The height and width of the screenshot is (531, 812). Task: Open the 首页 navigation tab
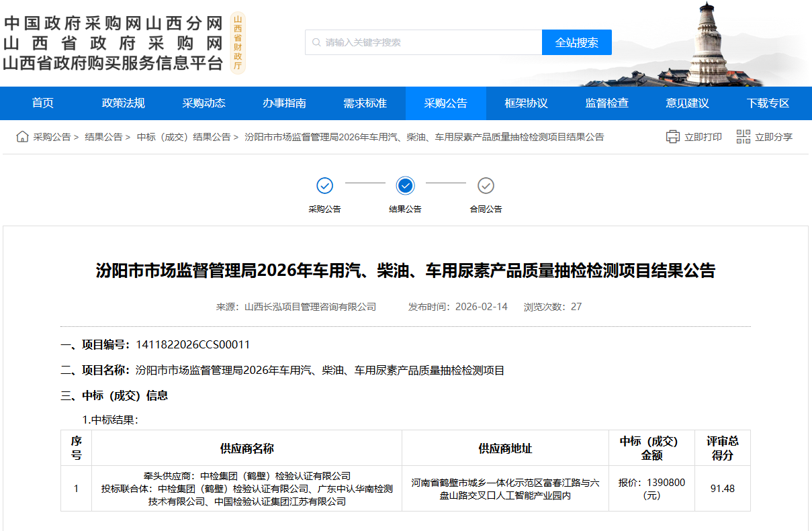(x=43, y=103)
